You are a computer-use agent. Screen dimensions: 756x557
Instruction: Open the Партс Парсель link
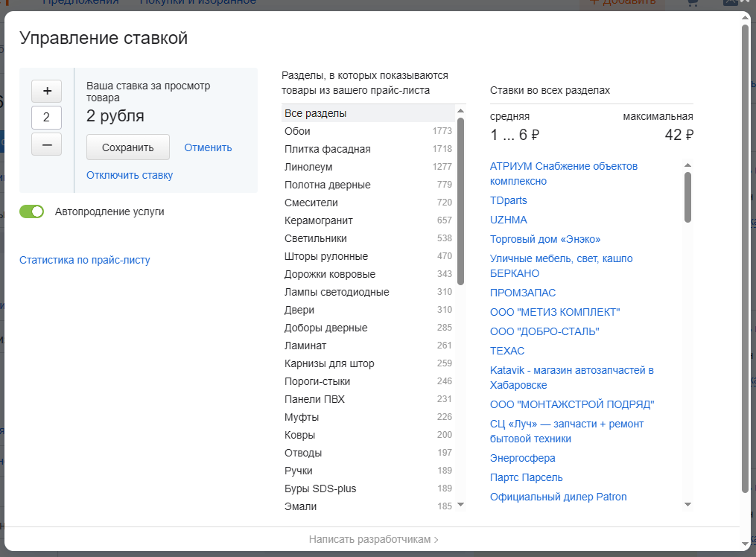coord(526,477)
